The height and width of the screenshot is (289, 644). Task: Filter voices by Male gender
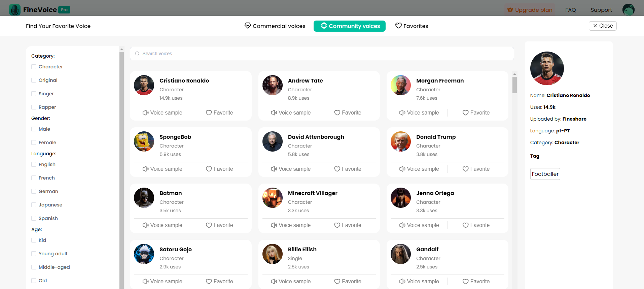pyautogui.click(x=34, y=129)
